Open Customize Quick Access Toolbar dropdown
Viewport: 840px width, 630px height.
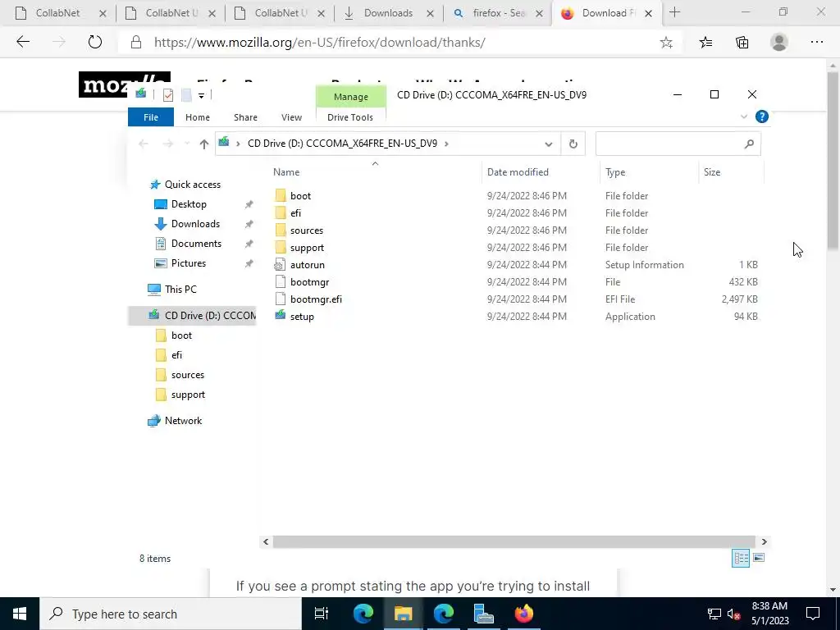(202, 95)
